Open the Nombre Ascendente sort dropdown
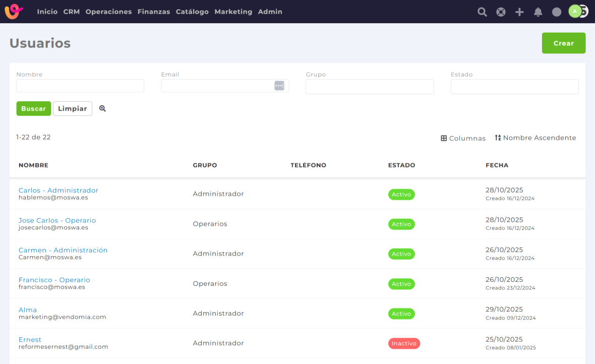 (x=535, y=138)
